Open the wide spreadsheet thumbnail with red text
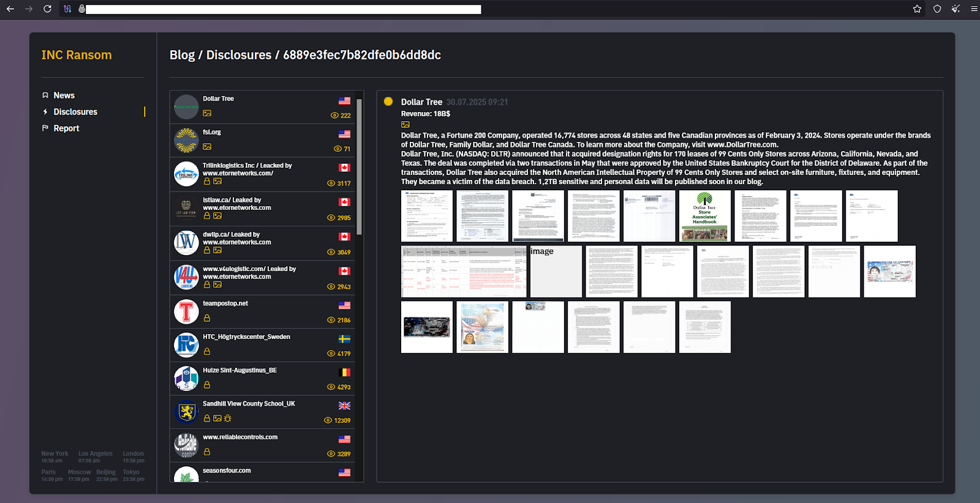Image resolution: width=980 pixels, height=503 pixels. tap(464, 272)
